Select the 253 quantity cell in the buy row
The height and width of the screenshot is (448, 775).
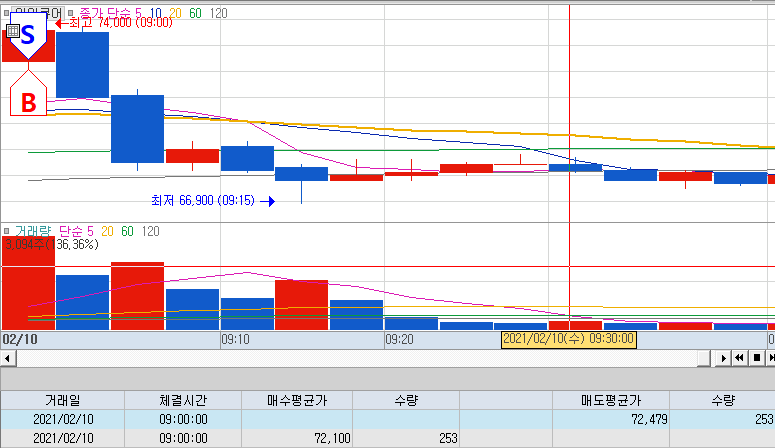[406, 438]
